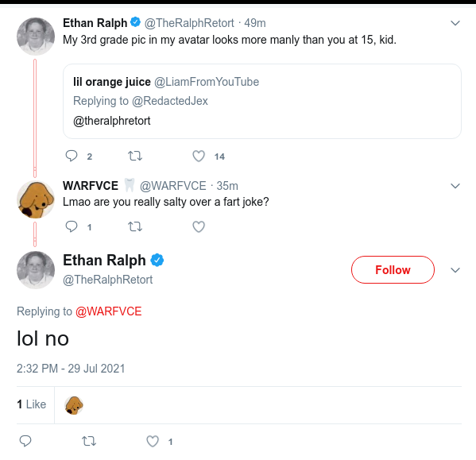
Task: Open options chevron on the 49m tweet
Action: (x=455, y=23)
